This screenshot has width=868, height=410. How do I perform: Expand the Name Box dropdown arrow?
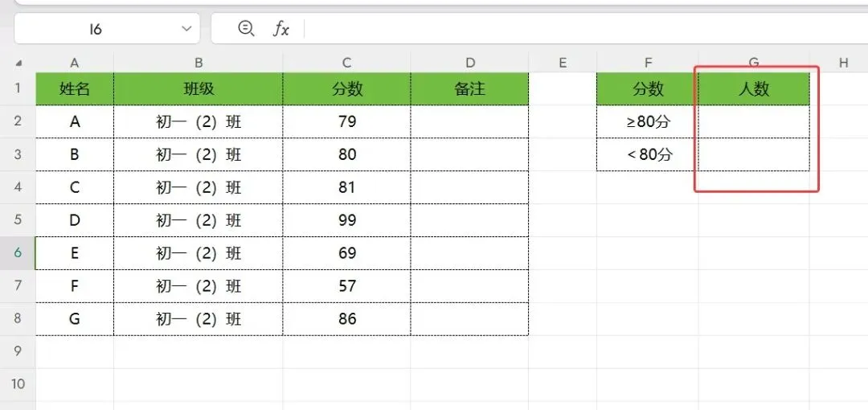pos(186,29)
